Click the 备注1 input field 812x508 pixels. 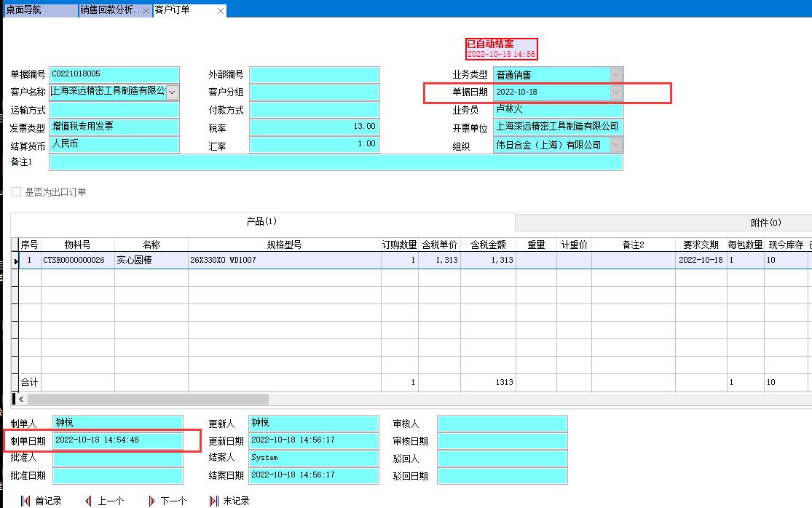pyautogui.click(x=336, y=162)
